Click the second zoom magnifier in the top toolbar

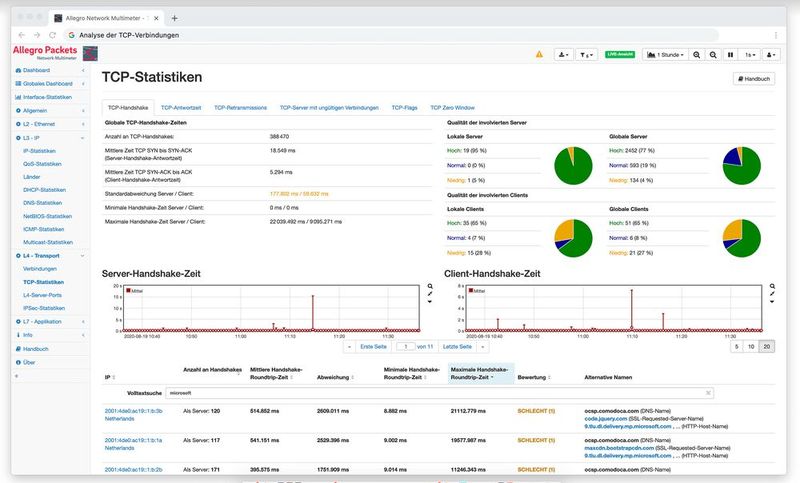click(711, 54)
